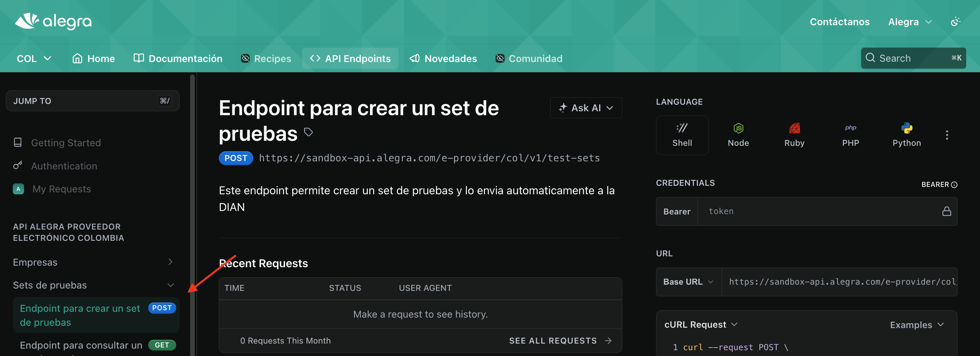Click the Base URL value field

click(840, 282)
